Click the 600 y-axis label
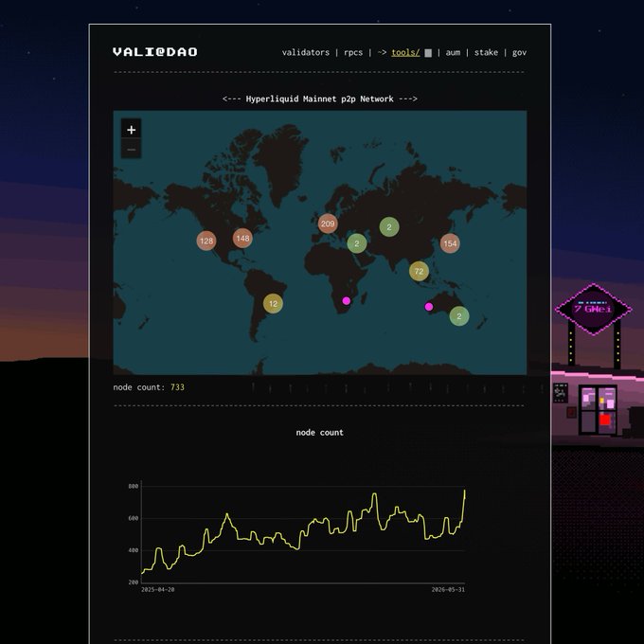The image size is (644, 644). click(x=134, y=518)
